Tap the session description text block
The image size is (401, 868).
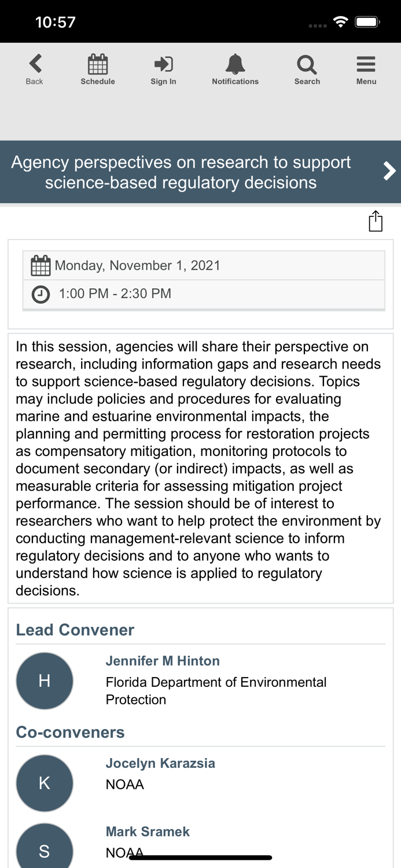point(200,468)
